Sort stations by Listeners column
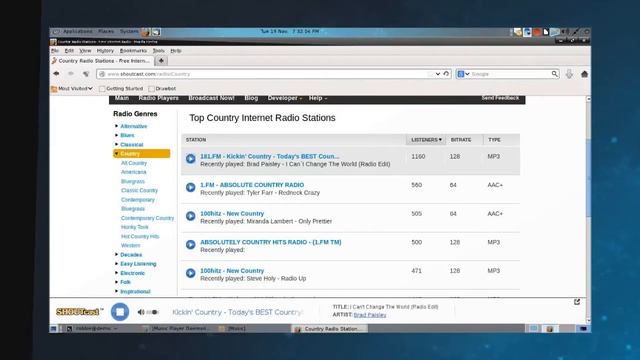The height and width of the screenshot is (360, 640). (x=426, y=140)
